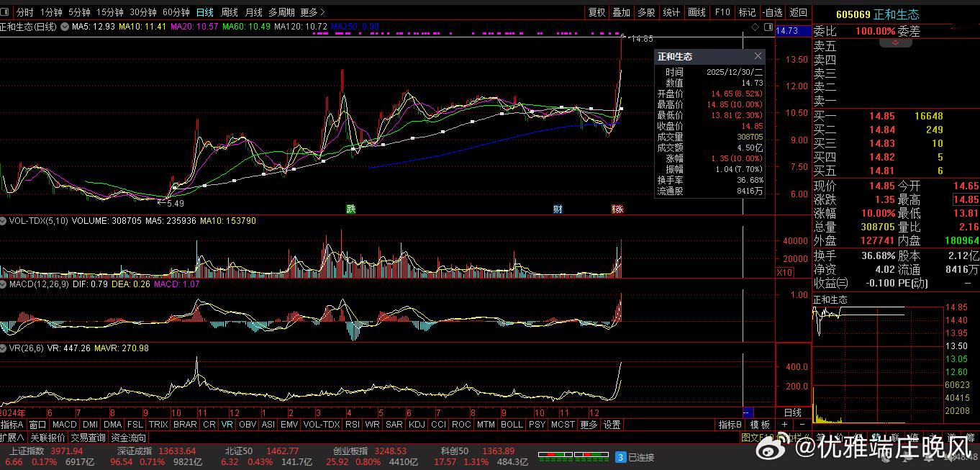Switch to 30分钟 period

pos(143,12)
